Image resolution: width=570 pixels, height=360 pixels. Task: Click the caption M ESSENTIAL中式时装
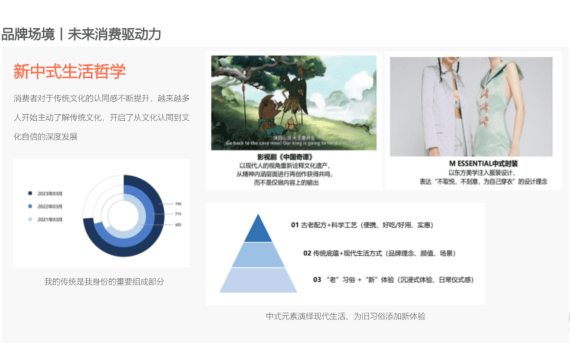pyautogui.click(x=483, y=164)
